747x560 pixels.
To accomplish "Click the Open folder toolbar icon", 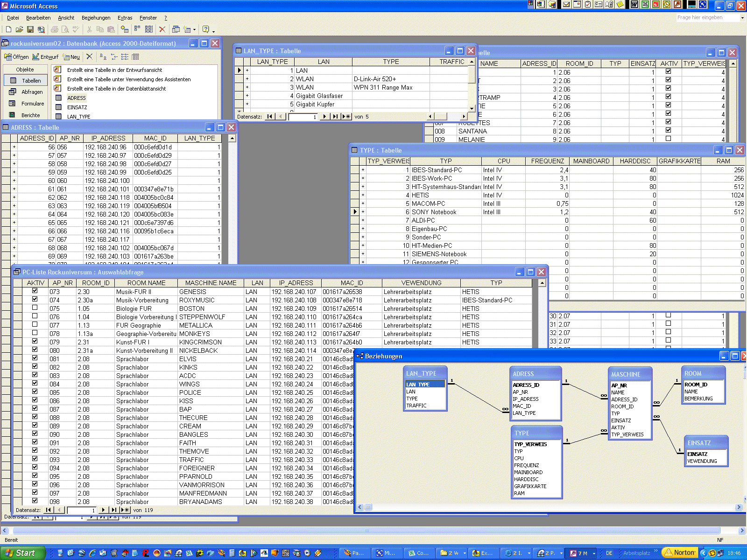I will pos(19,29).
